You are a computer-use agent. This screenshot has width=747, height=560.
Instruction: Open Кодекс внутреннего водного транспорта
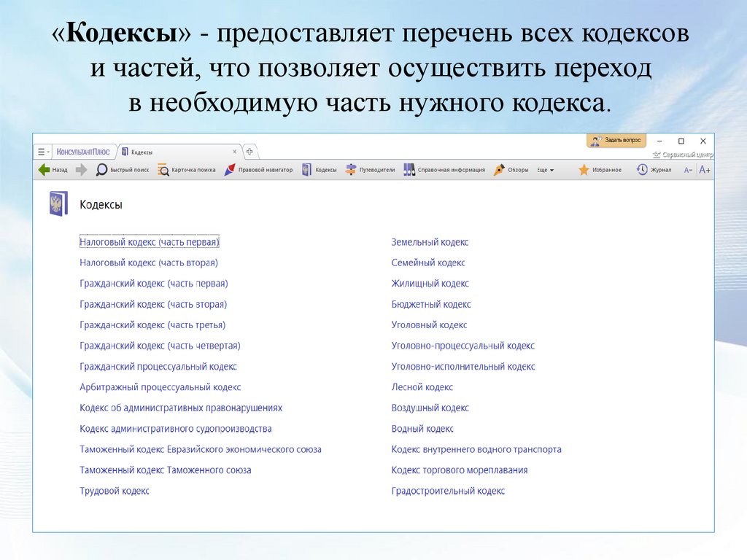(476, 449)
